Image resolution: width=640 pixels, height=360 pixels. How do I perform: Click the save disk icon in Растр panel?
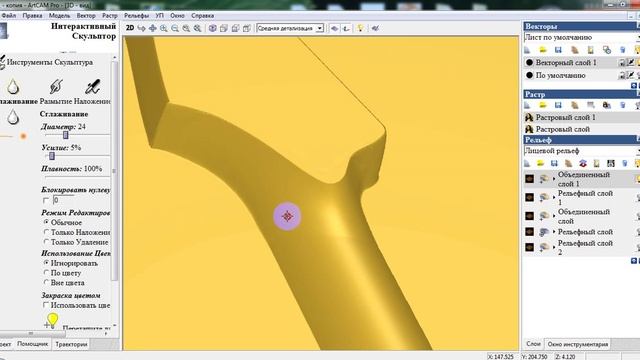[x=558, y=105]
